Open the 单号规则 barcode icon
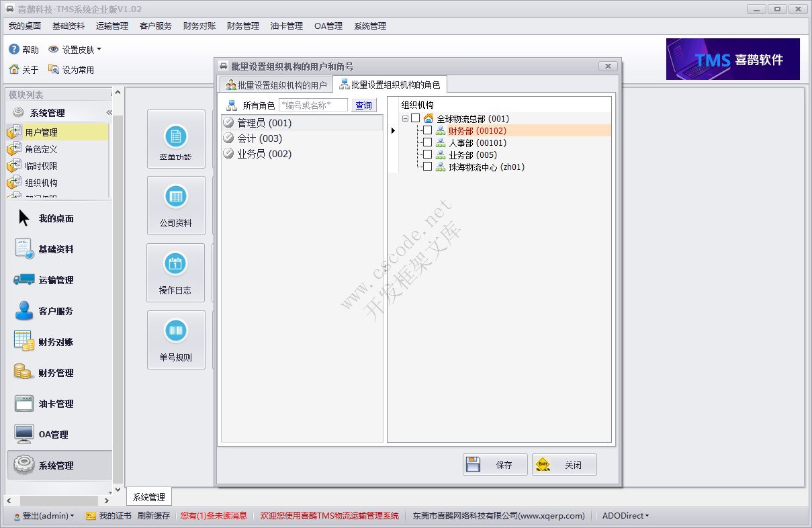Viewport: 812px width, 528px height. (x=176, y=331)
